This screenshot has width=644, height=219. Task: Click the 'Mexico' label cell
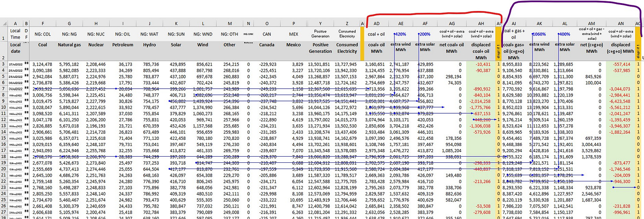pyautogui.click(x=293, y=45)
